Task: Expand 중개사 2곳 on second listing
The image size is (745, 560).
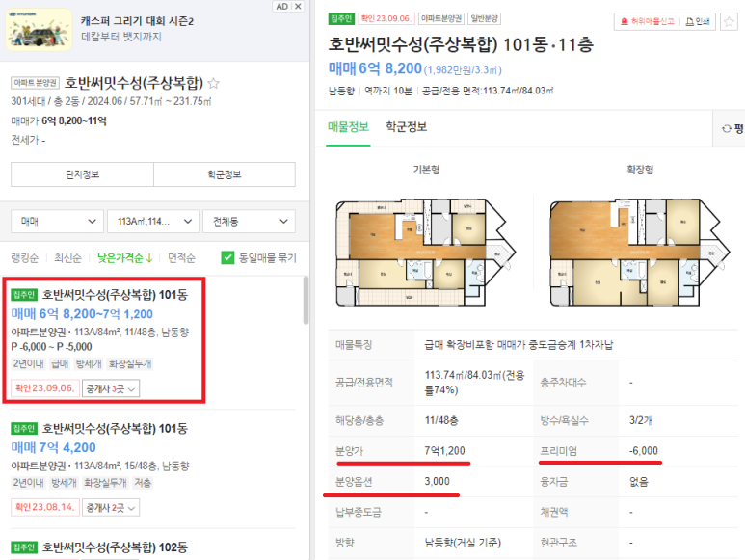Action: point(111,507)
